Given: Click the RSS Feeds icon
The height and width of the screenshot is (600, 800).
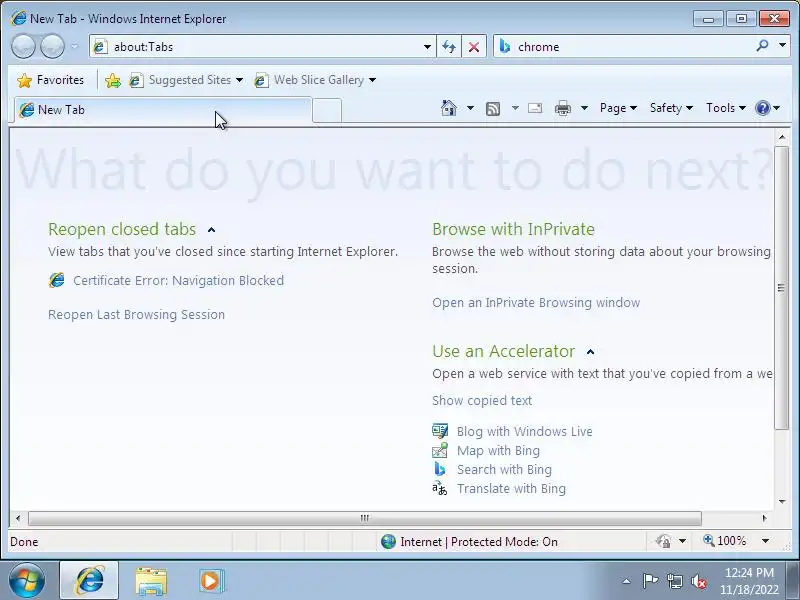Looking at the screenshot, I should (493, 108).
